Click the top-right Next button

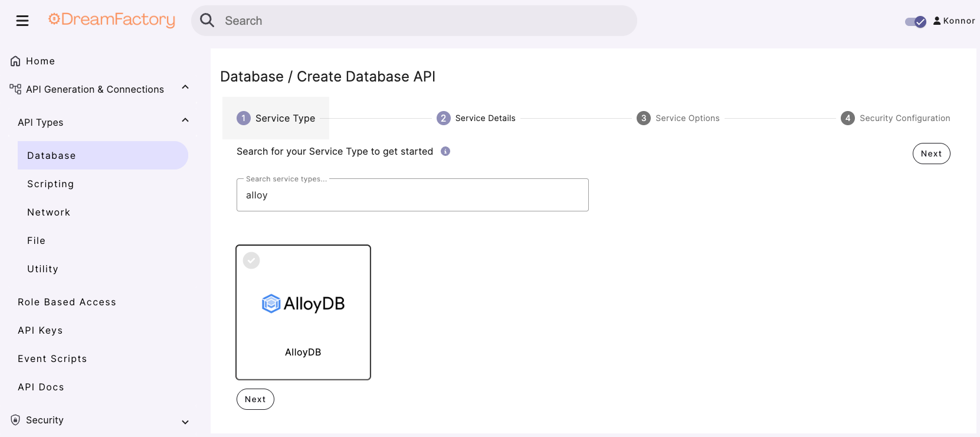[x=932, y=154]
